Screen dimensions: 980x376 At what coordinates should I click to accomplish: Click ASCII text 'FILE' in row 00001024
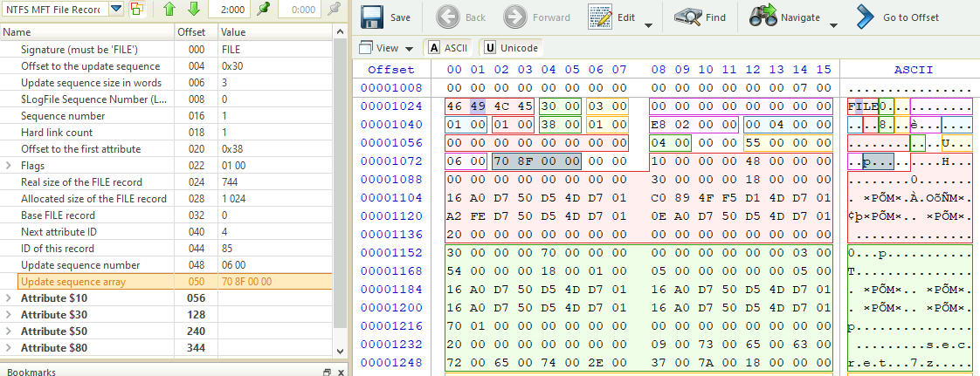[x=863, y=106]
